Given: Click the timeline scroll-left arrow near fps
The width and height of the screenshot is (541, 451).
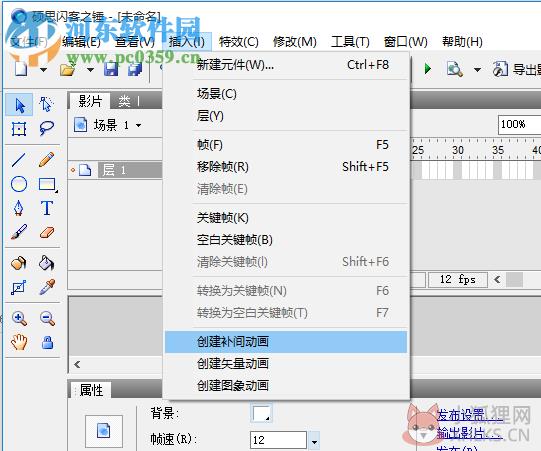Looking at the screenshot, I should coord(497,280).
